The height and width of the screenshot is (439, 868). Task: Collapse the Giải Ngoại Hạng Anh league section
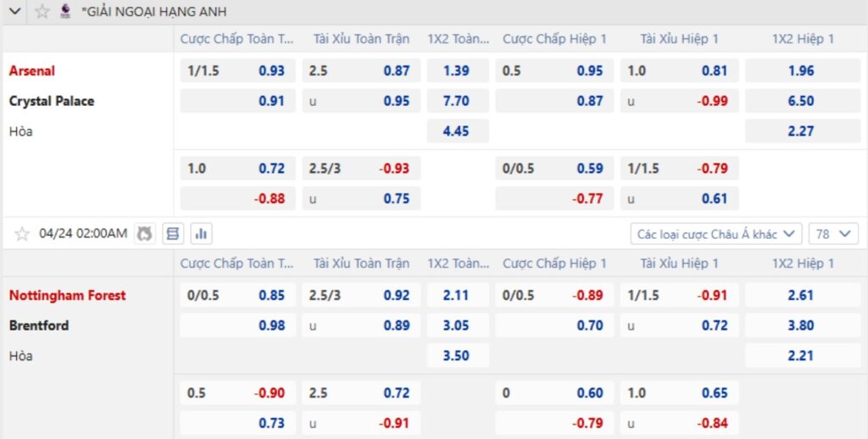click(15, 11)
